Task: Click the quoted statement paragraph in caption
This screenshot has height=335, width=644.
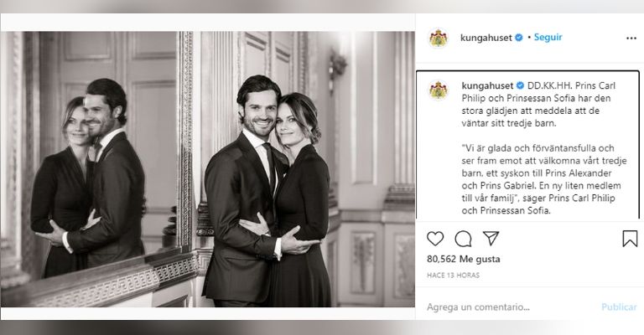Action: [543, 179]
